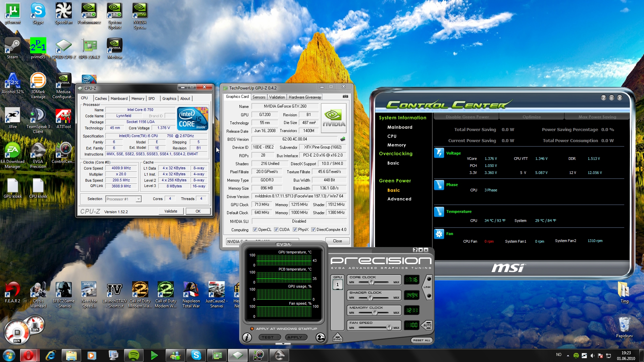This screenshot has width=644, height=362.
Task: Save BIOS to file icon in GPU-Z
Action: [342, 139]
